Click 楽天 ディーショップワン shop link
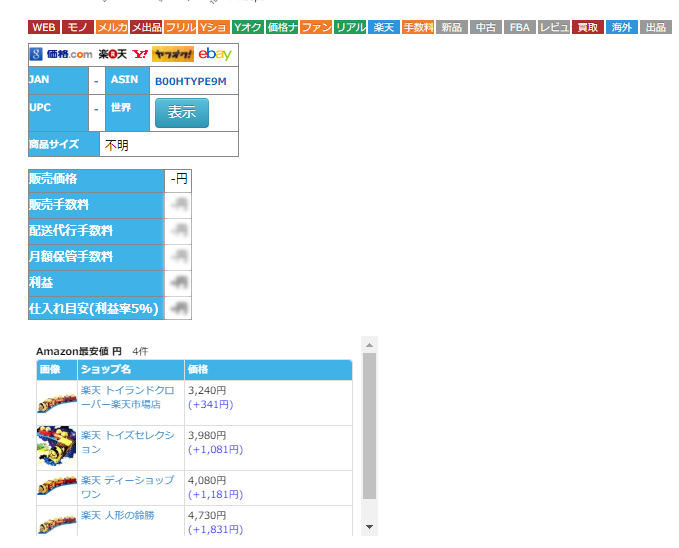Screen dimensions: 679x548 [126, 487]
